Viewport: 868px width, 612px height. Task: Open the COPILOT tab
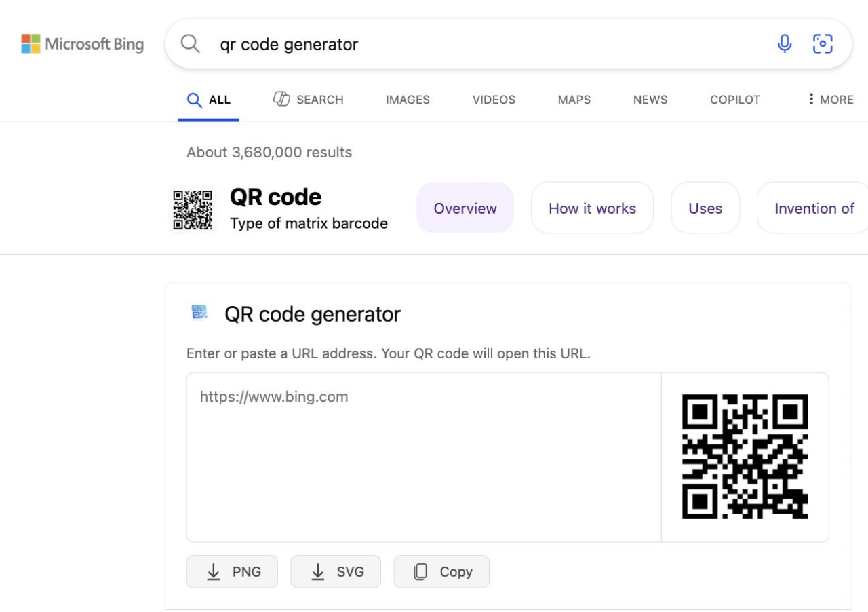(x=735, y=100)
